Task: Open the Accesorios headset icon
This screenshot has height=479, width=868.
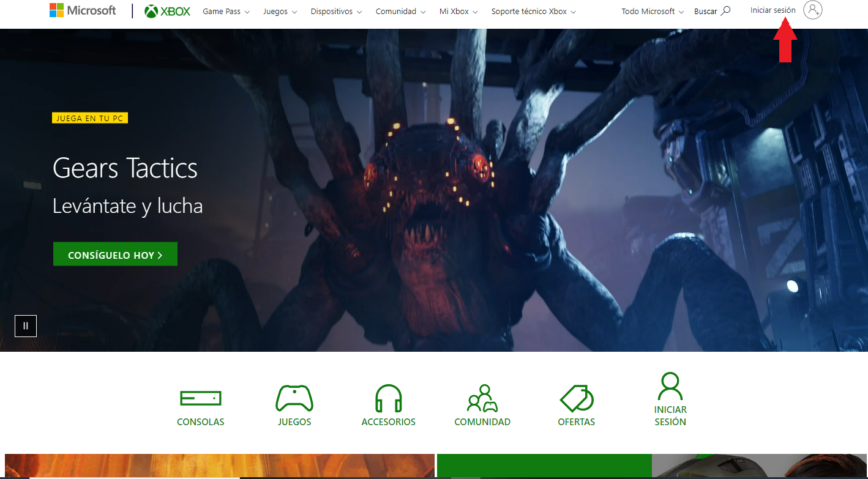Action: (x=389, y=398)
